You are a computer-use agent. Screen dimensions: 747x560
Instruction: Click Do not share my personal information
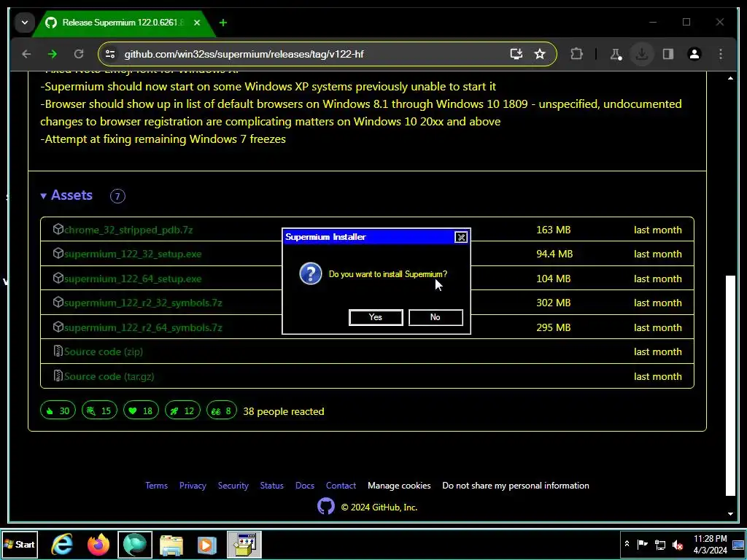[516, 486]
